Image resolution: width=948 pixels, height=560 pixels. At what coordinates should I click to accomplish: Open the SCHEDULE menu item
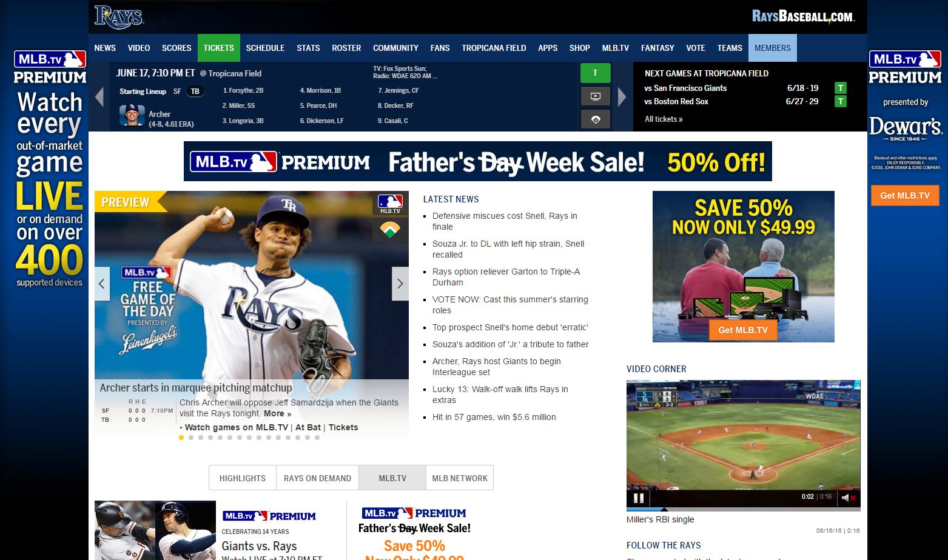265,48
